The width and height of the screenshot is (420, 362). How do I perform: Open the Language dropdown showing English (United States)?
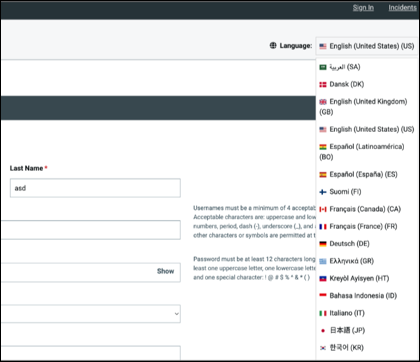click(x=366, y=46)
